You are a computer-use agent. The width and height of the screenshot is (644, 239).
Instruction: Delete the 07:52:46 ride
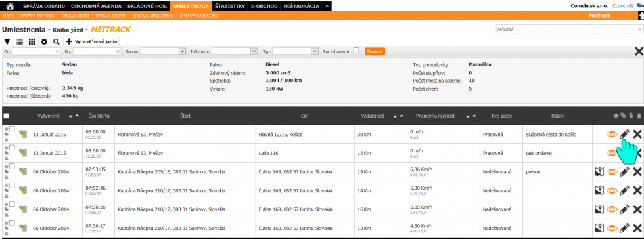click(637, 190)
